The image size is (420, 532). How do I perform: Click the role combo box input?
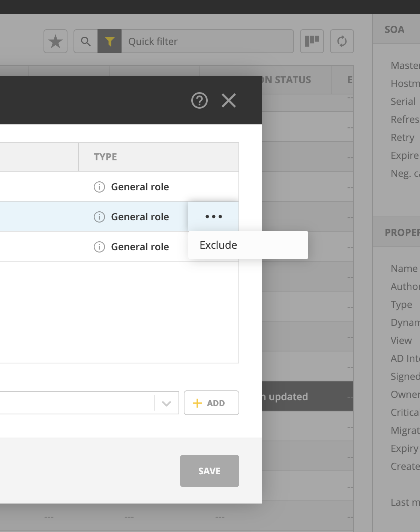tap(75, 403)
